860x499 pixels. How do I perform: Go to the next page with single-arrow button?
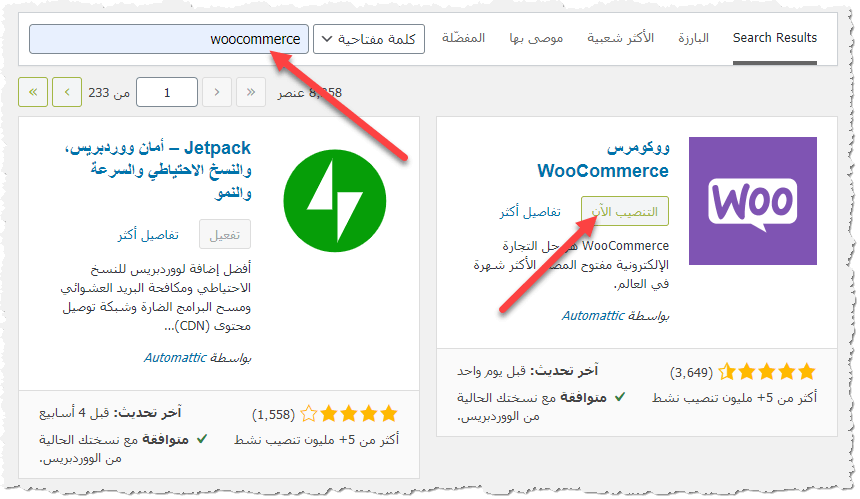67,92
